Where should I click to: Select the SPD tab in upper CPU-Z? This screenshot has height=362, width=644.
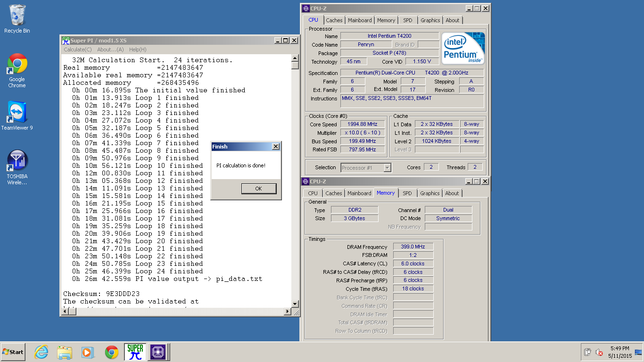[x=408, y=20]
